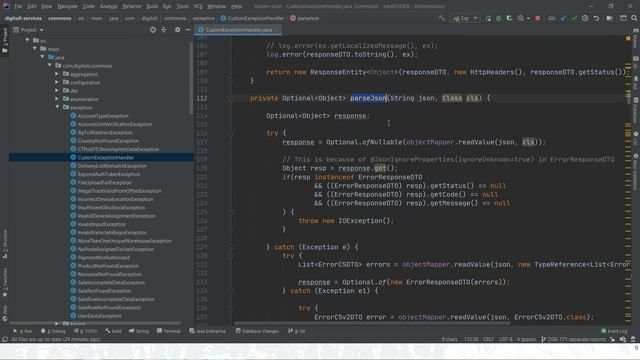Collapse the exception package

[x=57, y=107]
